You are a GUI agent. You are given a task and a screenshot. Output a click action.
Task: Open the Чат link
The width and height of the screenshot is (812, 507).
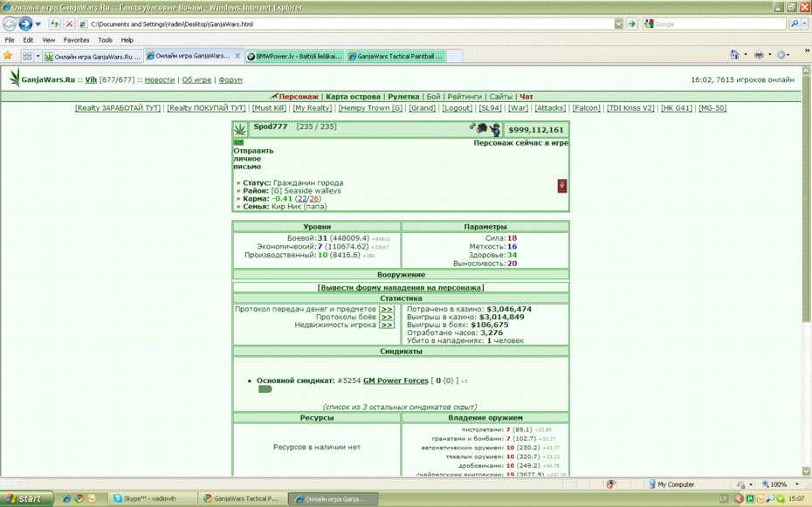click(526, 97)
